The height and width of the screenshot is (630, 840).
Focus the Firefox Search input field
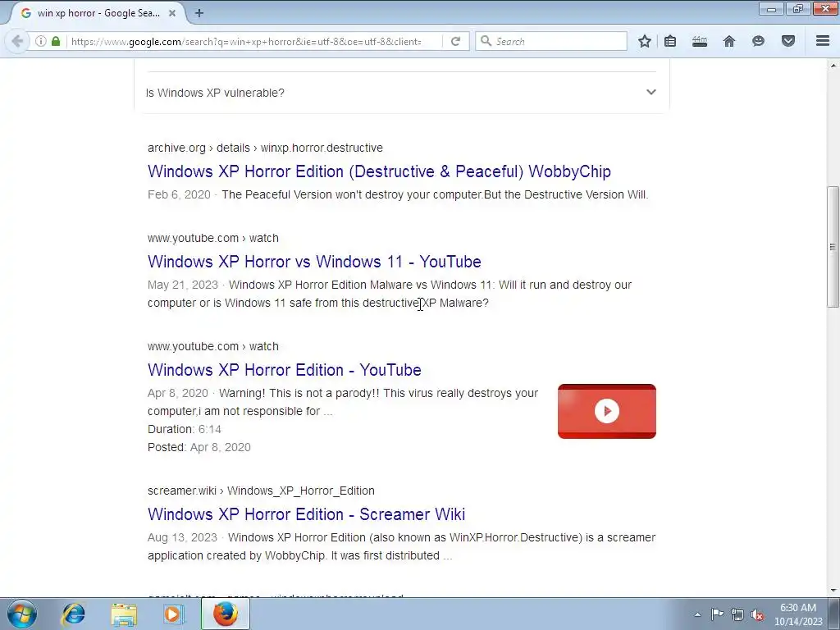[x=551, y=41]
